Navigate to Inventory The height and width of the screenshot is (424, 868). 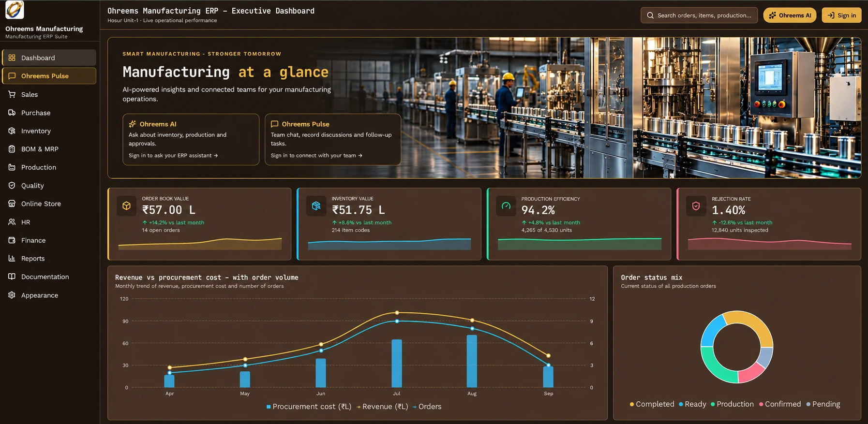[49, 131]
